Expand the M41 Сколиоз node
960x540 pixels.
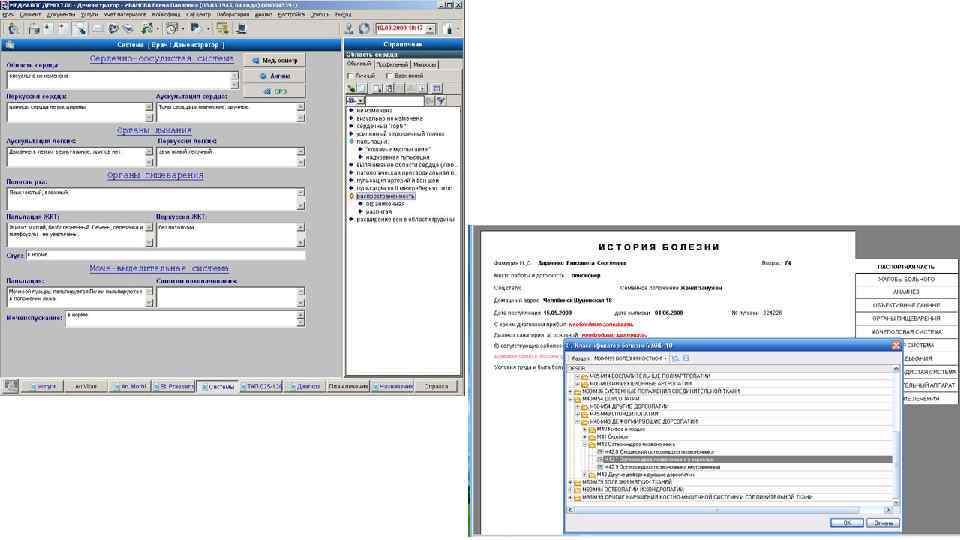tap(585, 437)
